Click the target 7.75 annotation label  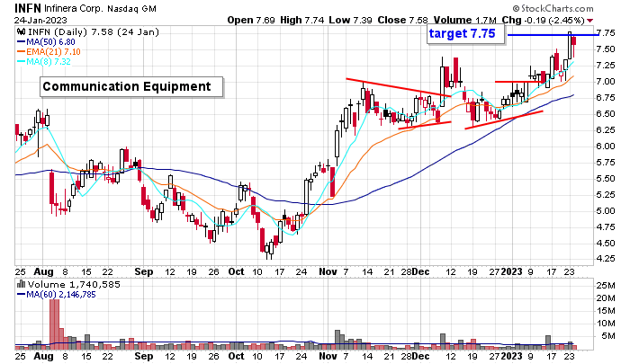465,34
